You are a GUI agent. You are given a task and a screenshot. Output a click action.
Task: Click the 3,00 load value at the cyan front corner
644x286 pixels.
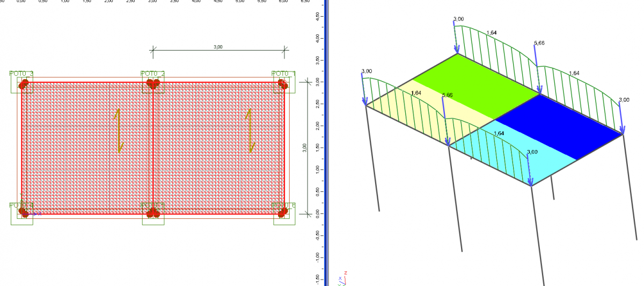coord(532,152)
